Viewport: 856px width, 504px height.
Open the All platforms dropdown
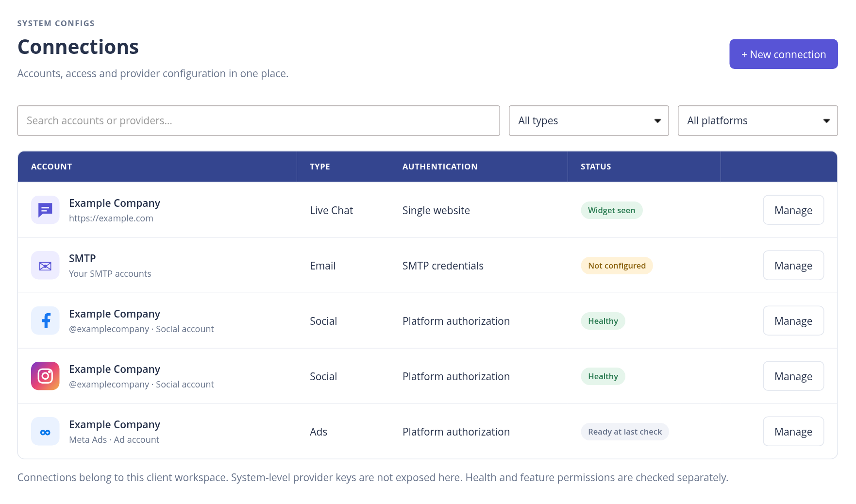click(x=757, y=120)
